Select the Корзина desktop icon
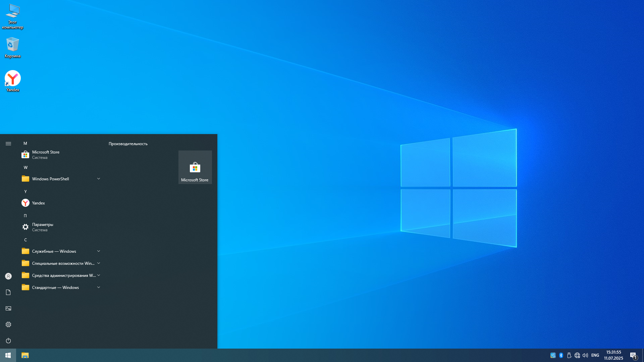Image resolution: width=644 pixels, height=362 pixels. pyautogui.click(x=12, y=47)
